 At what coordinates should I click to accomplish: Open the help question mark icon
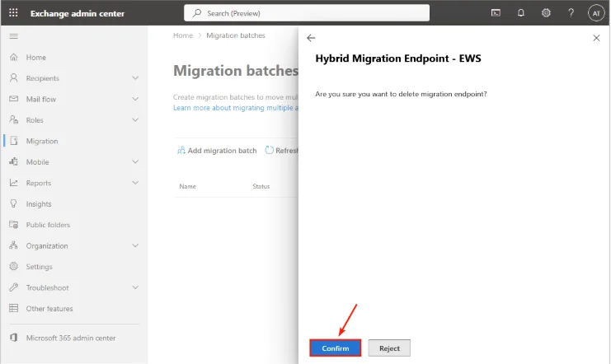pyautogui.click(x=571, y=13)
